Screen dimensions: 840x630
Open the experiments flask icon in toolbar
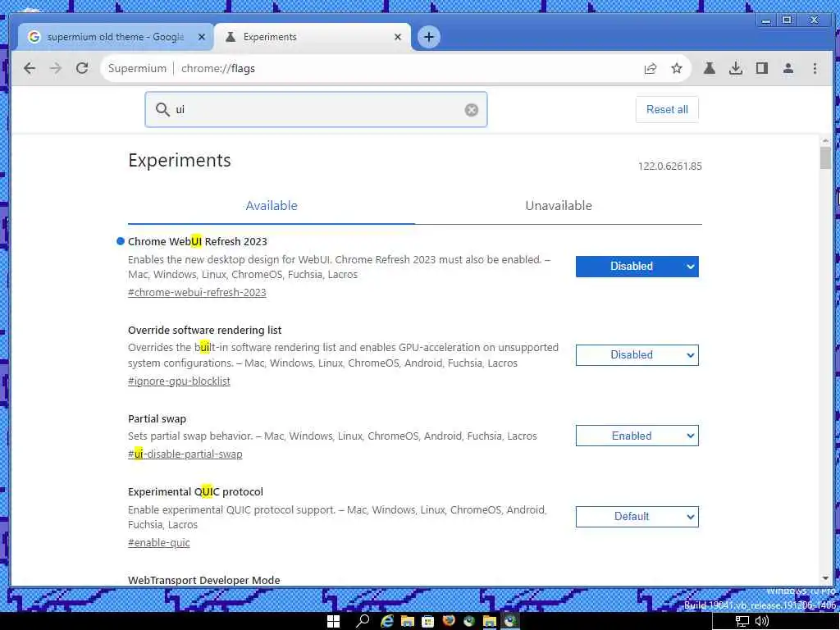[x=710, y=69]
